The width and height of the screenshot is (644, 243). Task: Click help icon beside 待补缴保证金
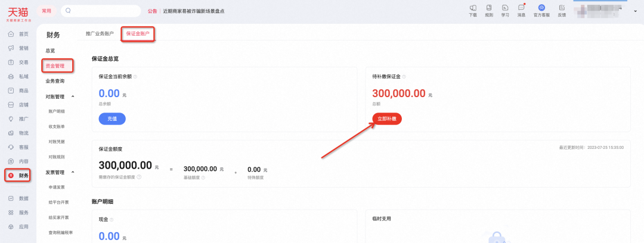(404, 77)
